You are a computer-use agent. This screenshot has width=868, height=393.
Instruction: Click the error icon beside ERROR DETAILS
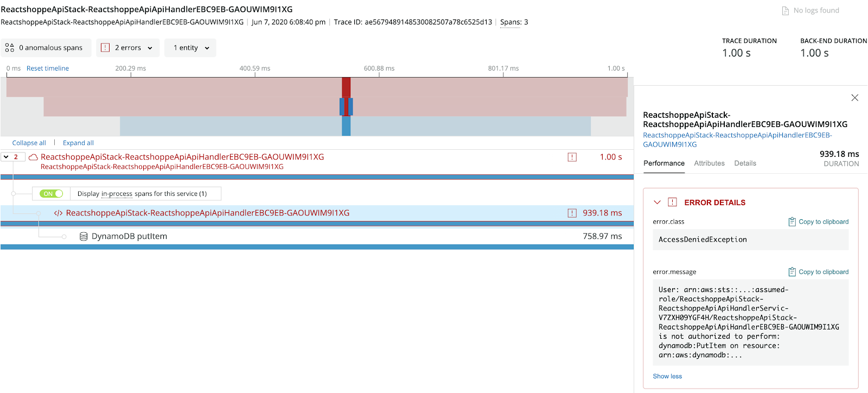pos(672,202)
